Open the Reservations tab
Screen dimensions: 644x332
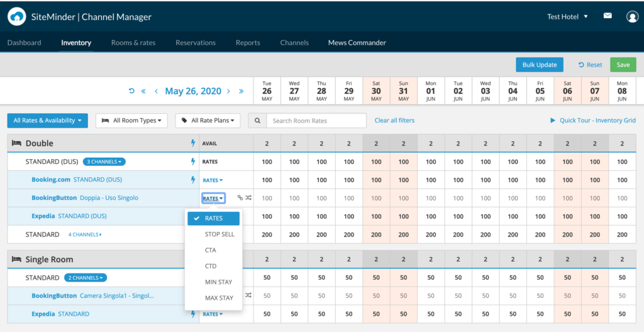[x=196, y=42]
